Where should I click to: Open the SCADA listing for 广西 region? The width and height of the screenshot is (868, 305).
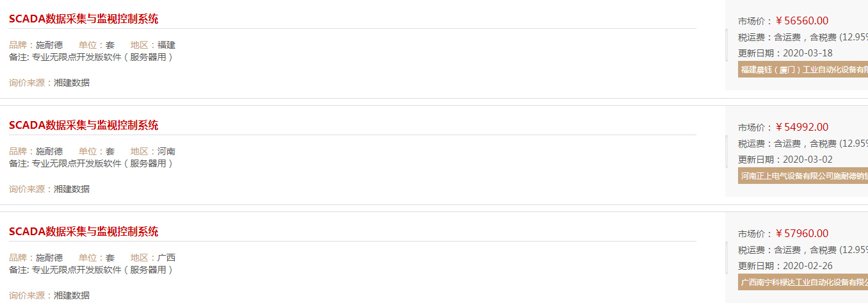[84, 231]
